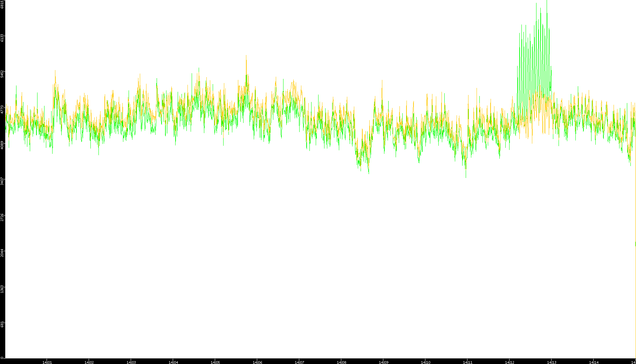
Task: Select the 14:10 time marker
Action: pos(425,362)
